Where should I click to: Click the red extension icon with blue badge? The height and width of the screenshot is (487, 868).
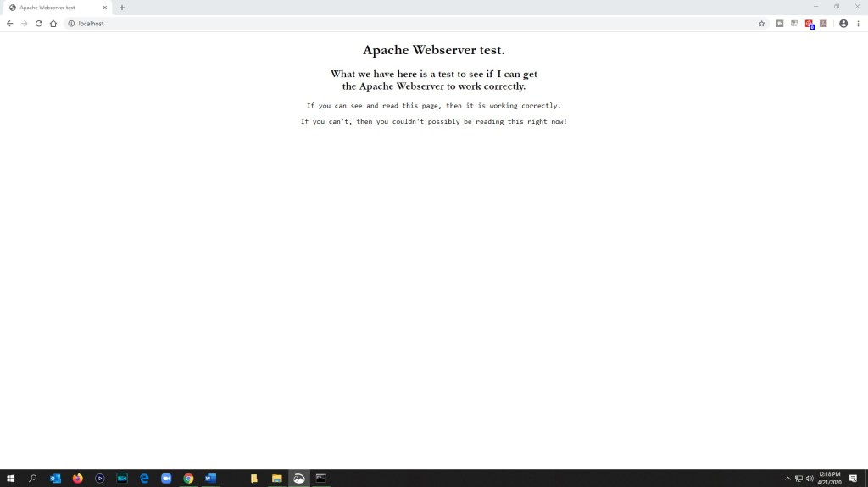coord(810,24)
